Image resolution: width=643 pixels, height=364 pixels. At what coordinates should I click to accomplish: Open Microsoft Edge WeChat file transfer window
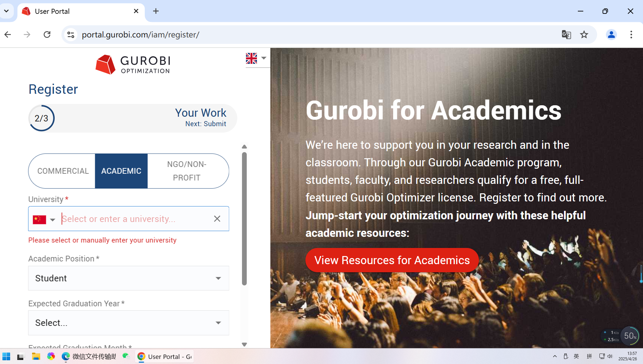[89, 357]
